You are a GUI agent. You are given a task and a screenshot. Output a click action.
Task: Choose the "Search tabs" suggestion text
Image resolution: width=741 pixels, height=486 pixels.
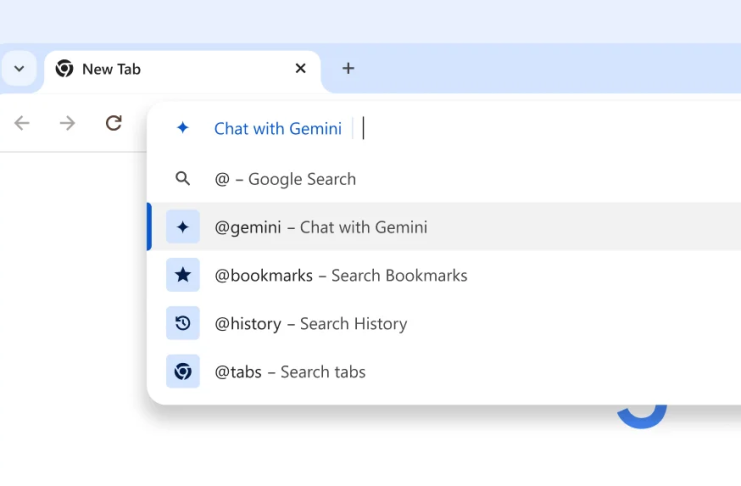tap(323, 371)
